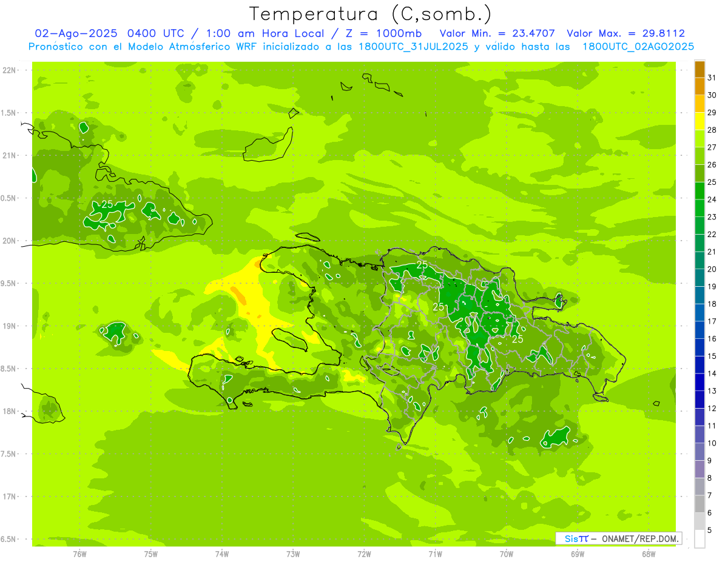This screenshot has width=728, height=562.
Task: Click the '17N' latitude label
Action: point(8,497)
